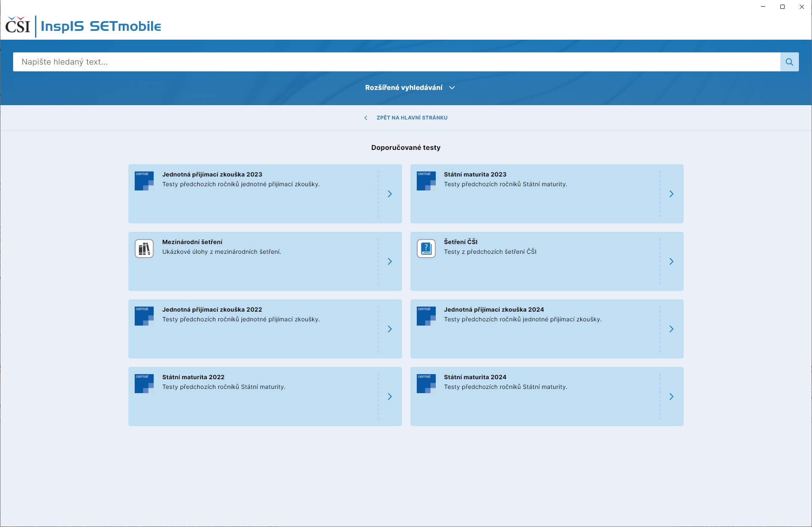Go back via Zpět na hlavní stránku
Viewport: 812px width, 527px height.
(x=411, y=118)
